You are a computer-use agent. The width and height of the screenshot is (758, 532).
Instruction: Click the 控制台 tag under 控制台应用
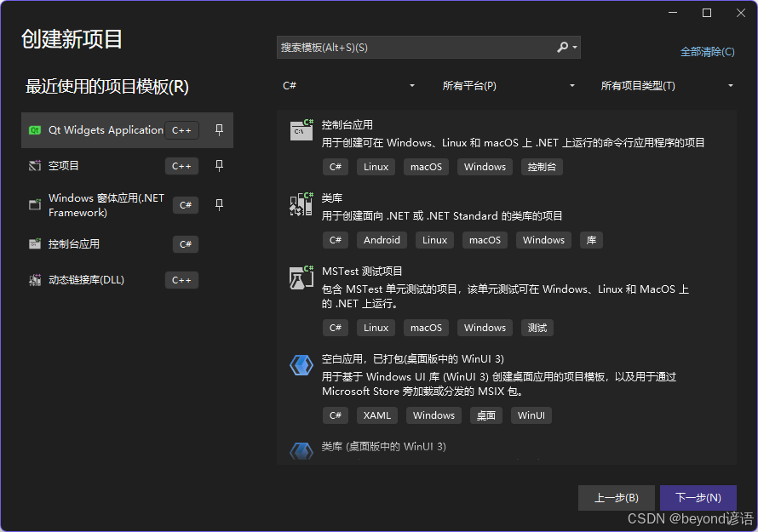coord(542,167)
